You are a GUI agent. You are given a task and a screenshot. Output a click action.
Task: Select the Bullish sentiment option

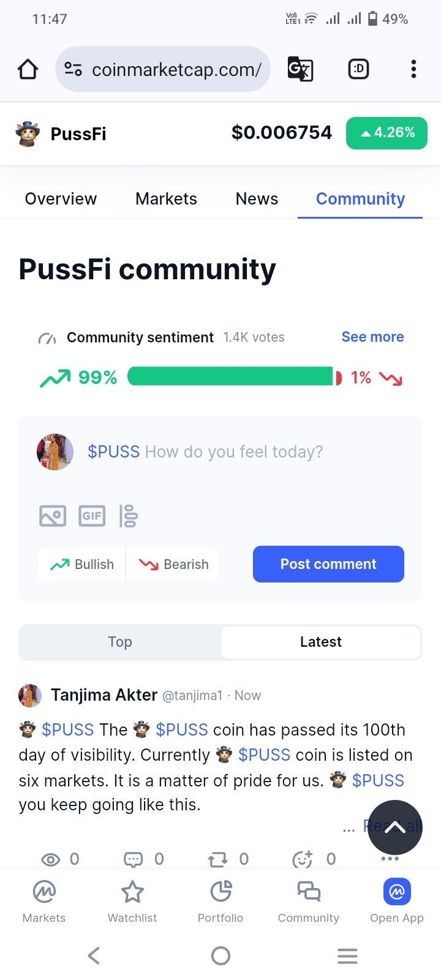(x=82, y=564)
